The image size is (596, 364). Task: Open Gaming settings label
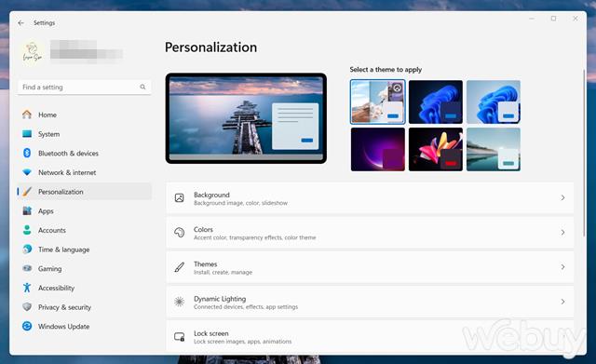(49, 269)
